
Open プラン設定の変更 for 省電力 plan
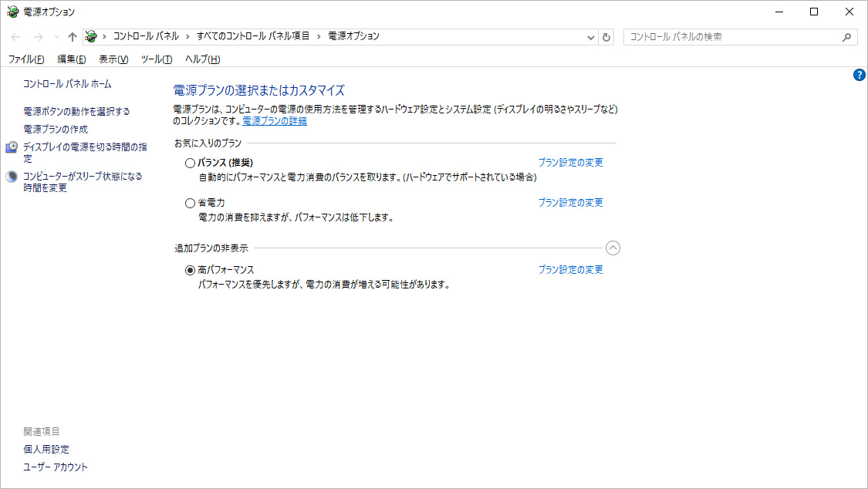point(571,203)
